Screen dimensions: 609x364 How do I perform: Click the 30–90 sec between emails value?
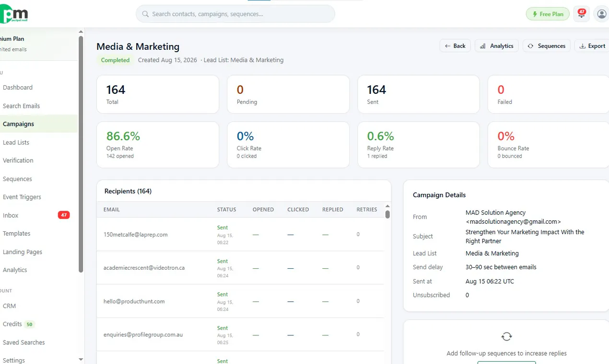[x=501, y=267]
